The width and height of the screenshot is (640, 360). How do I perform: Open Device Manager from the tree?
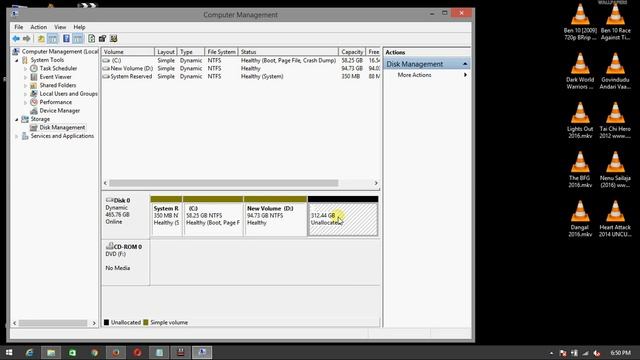60,111
